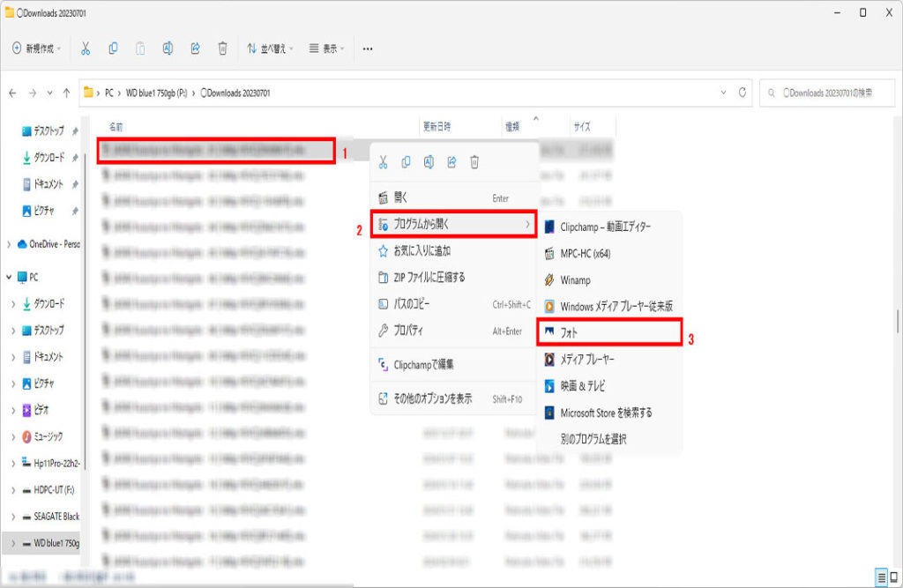Open the 表示 view dropdown
Viewport: 903px width, 588px height.
coord(327,48)
